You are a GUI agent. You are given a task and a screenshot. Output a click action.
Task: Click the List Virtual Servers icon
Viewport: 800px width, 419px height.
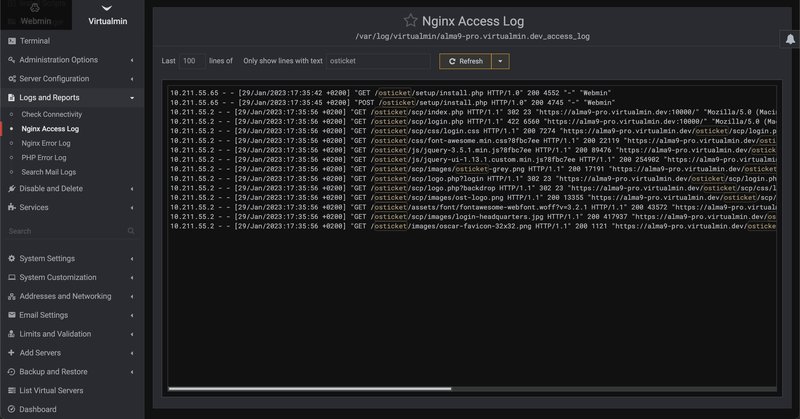point(11,390)
